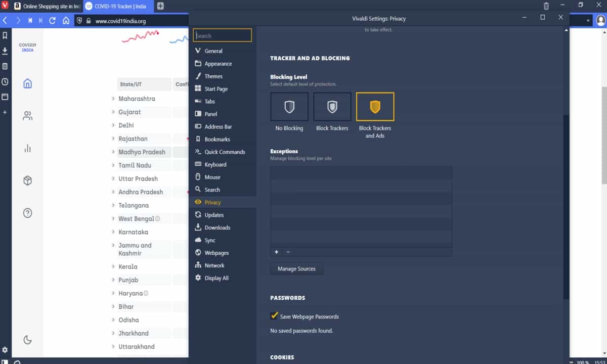Click the reload page icon in toolbar

click(53, 21)
